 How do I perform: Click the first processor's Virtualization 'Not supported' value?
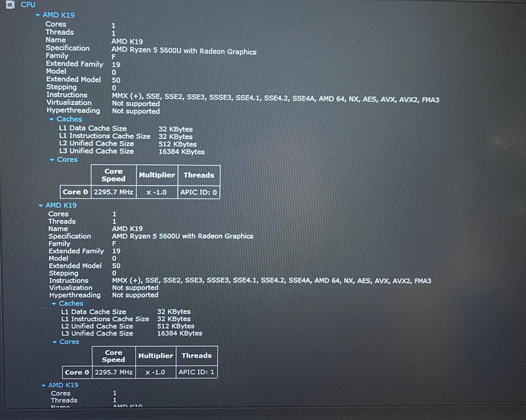click(x=136, y=104)
